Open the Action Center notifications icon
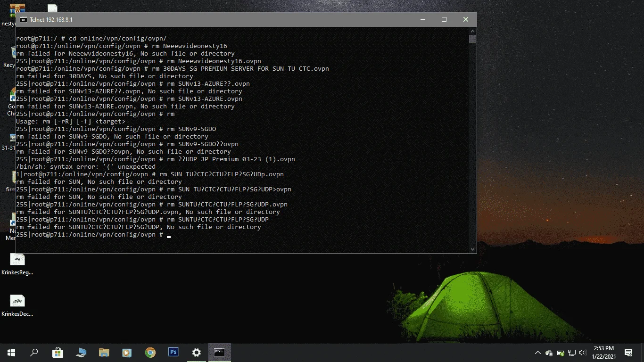The width and height of the screenshot is (644, 362). coord(628,353)
